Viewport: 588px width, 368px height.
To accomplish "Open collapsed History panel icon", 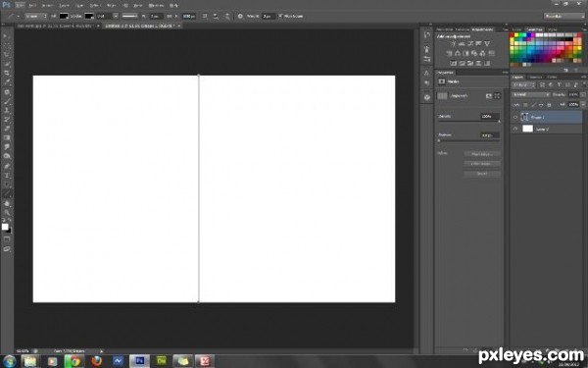I will pos(426,34).
